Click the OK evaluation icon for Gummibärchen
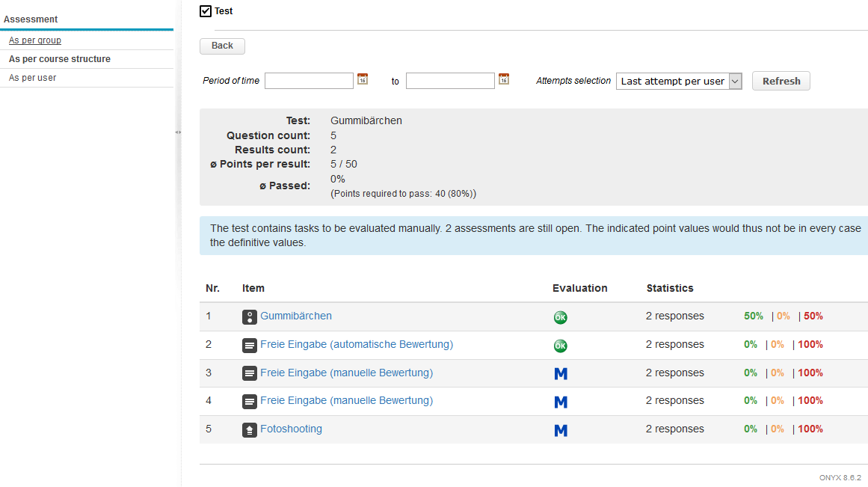The image size is (868, 487). click(x=560, y=317)
